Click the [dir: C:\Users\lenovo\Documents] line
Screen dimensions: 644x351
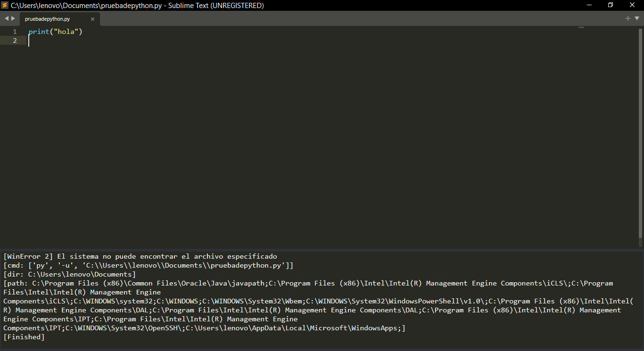click(69, 274)
